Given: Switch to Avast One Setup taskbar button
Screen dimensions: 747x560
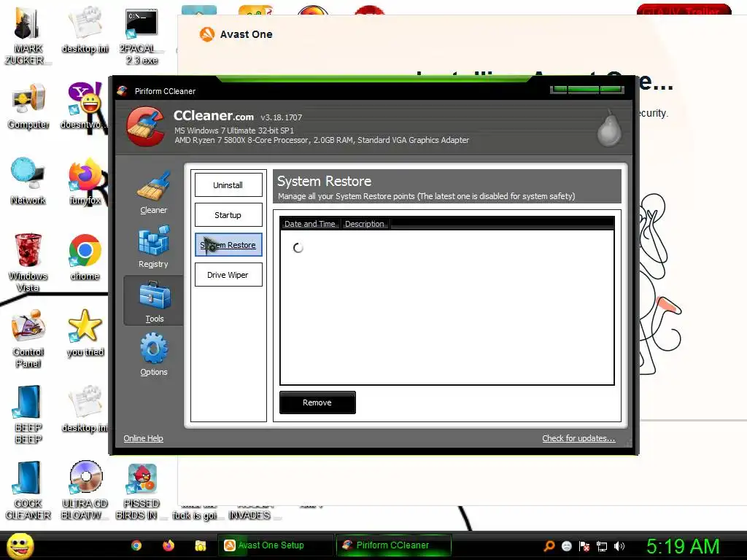Looking at the screenshot, I should pos(275,545).
